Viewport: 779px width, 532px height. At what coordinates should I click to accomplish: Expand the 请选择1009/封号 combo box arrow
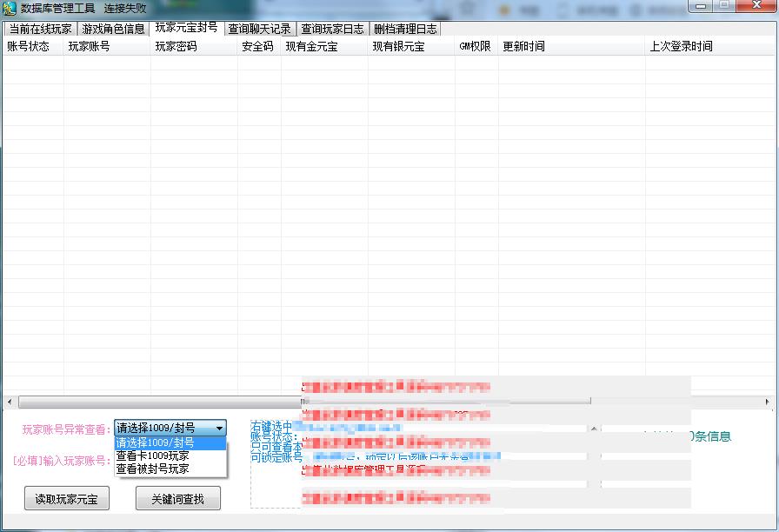pos(219,428)
